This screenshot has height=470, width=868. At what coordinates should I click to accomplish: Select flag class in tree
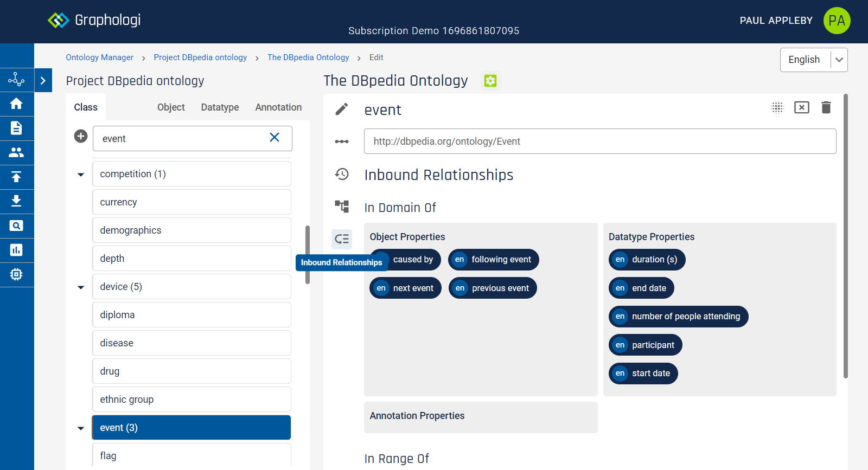pos(192,455)
